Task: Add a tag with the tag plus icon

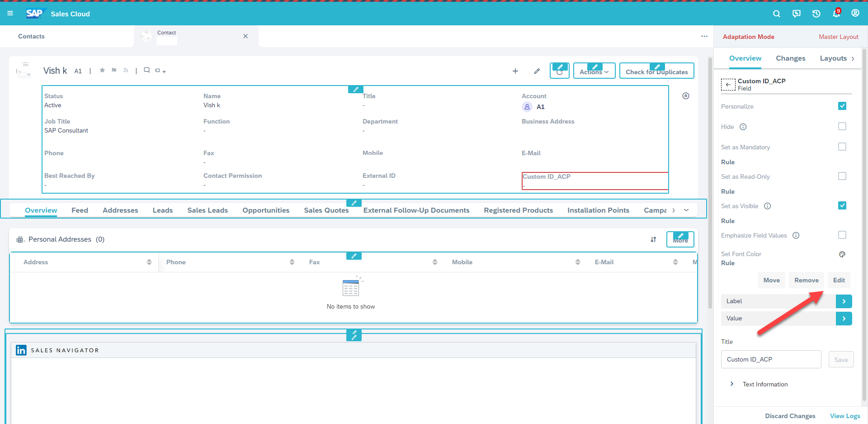Action: (160, 71)
